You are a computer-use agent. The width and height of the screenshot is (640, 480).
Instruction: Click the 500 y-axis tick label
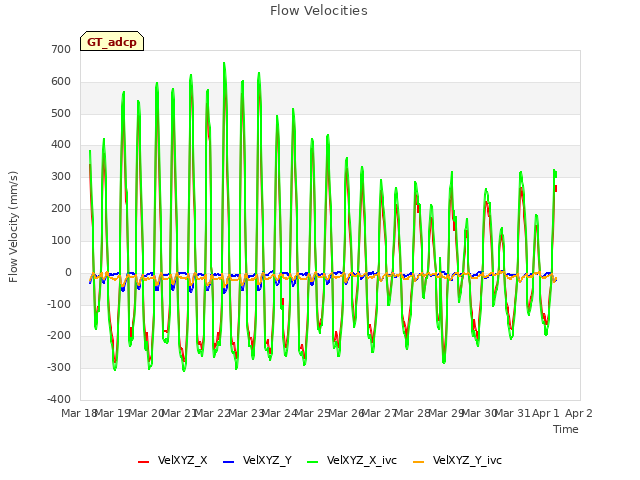click(x=61, y=113)
